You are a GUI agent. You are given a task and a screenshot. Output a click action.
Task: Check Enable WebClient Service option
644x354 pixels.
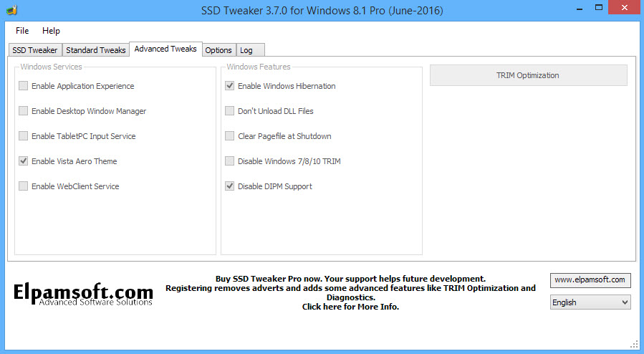pos(24,186)
